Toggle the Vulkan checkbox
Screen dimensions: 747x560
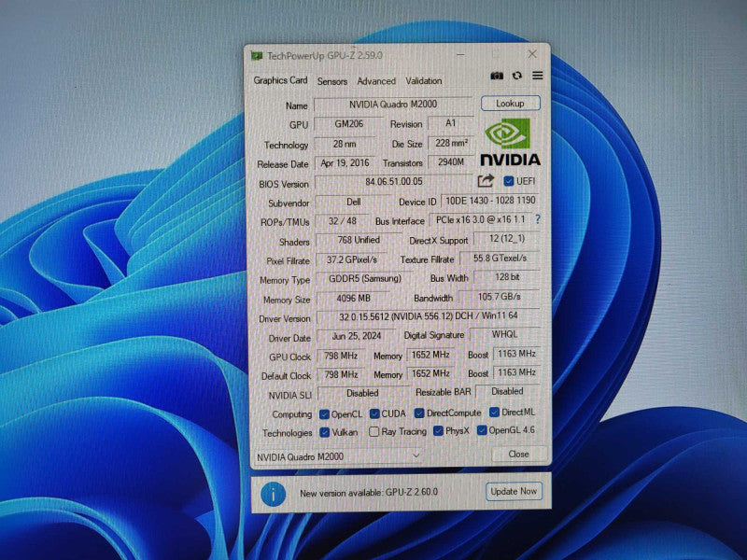[324, 432]
